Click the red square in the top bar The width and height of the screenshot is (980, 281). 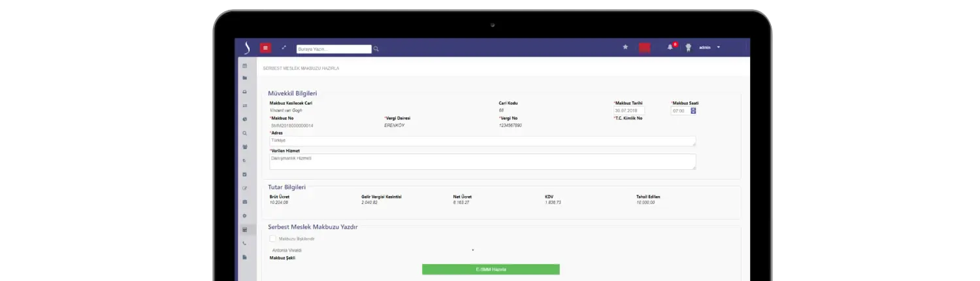click(644, 48)
